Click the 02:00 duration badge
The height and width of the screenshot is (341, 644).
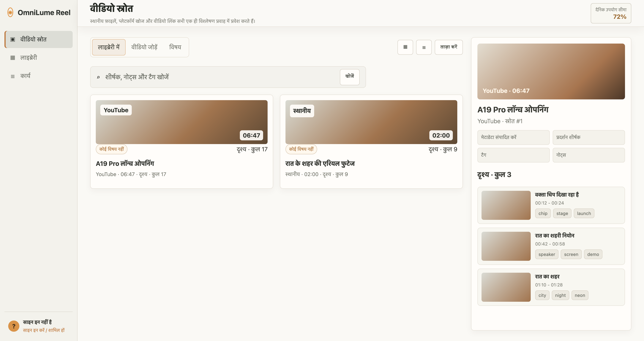tap(441, 135)
